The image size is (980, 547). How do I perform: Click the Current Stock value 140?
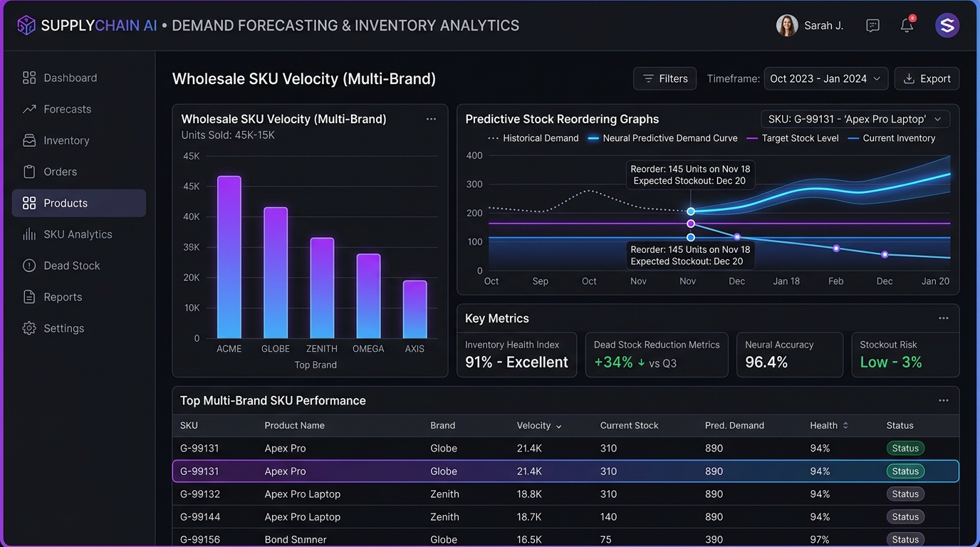(x=608, y=516)
